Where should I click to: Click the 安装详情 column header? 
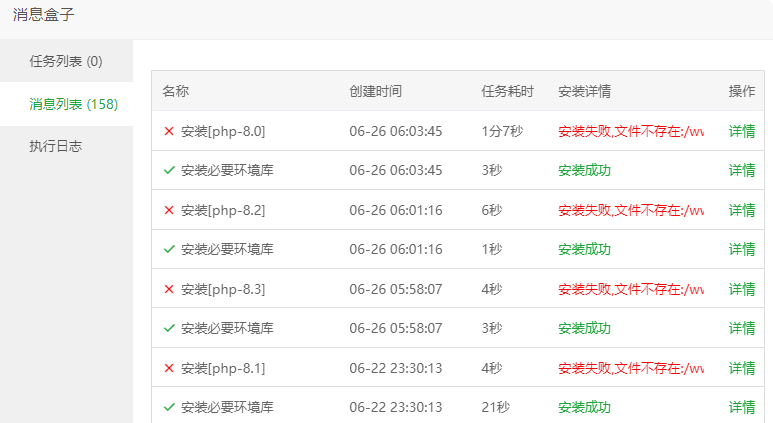pyautogui.click(x=584, y=91)
